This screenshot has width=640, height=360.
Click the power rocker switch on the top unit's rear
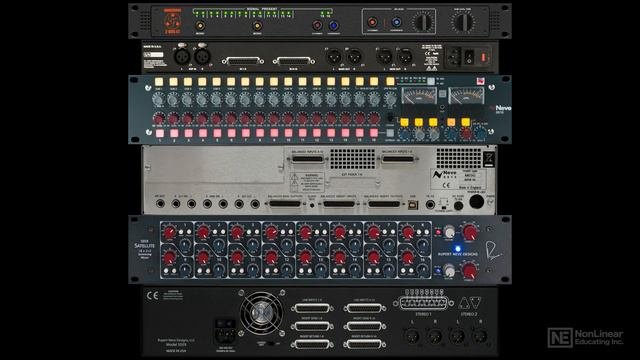point(470,57)
